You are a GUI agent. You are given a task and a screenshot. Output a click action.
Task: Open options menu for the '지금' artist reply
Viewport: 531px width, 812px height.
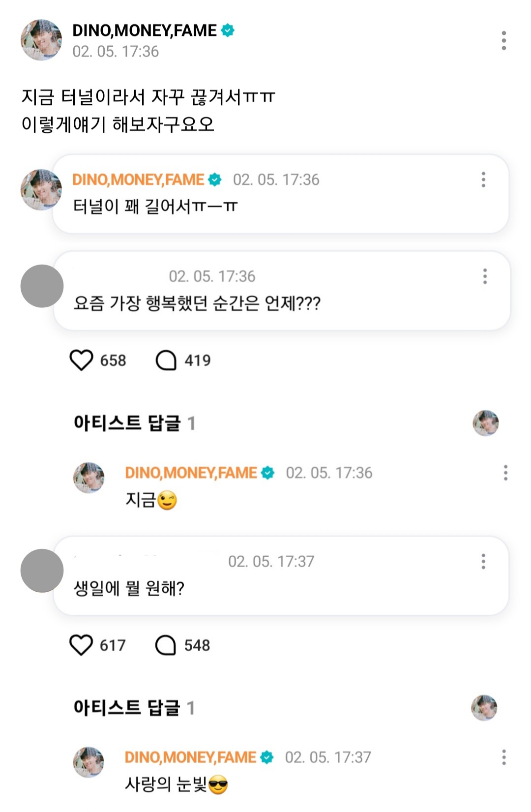tap(505, 473)
